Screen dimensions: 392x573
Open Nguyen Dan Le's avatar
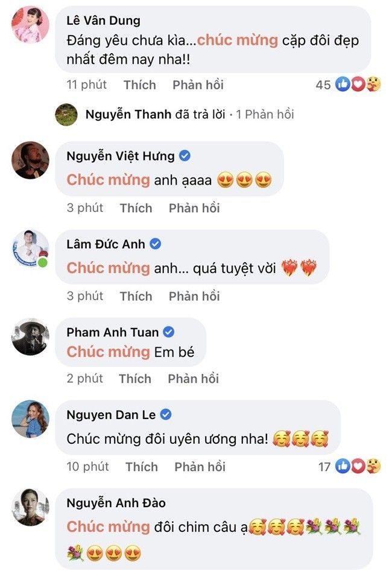31,418
